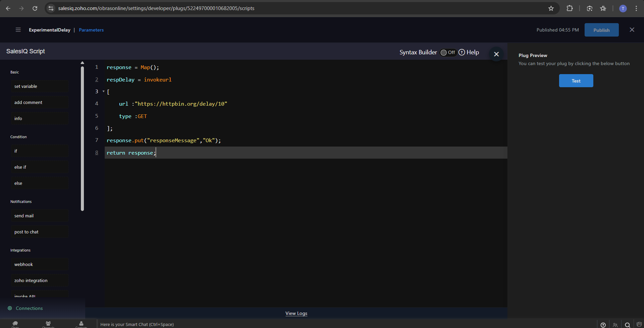Open the Connections section
The image size is (644, 328).
click(29, 308)
